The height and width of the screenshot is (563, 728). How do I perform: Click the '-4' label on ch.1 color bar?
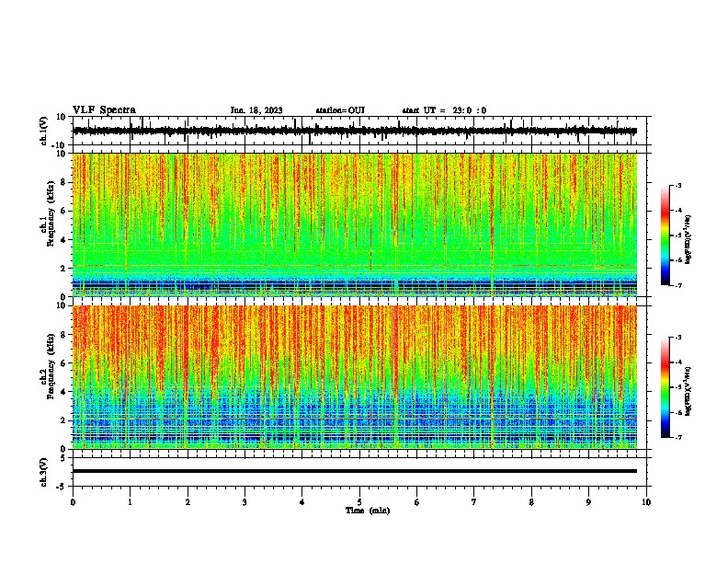(677, 211)
